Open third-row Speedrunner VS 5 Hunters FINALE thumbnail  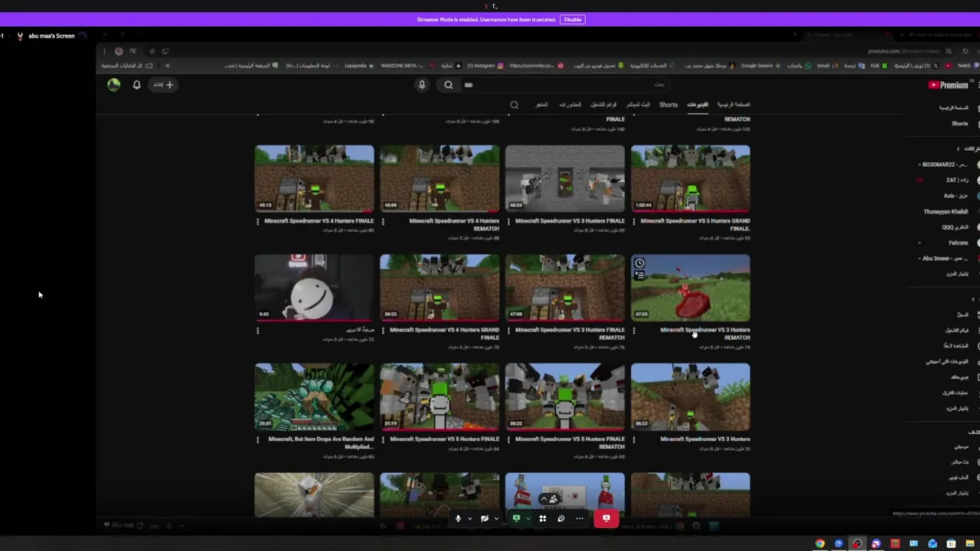(x=439, y=397)
